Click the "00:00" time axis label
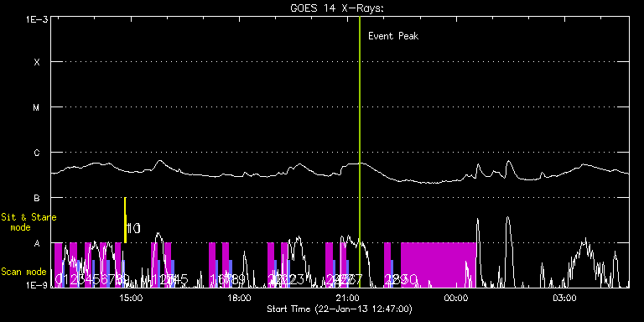 [456, 298]
